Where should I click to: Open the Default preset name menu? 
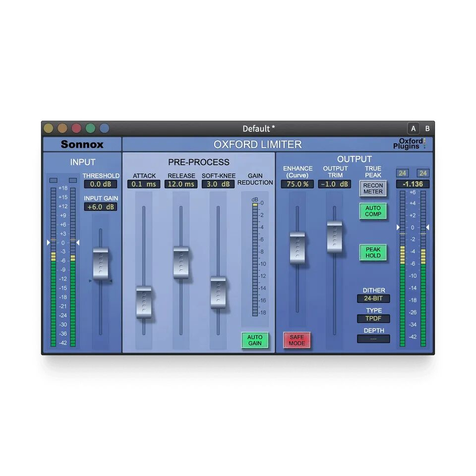click(259, 128)
